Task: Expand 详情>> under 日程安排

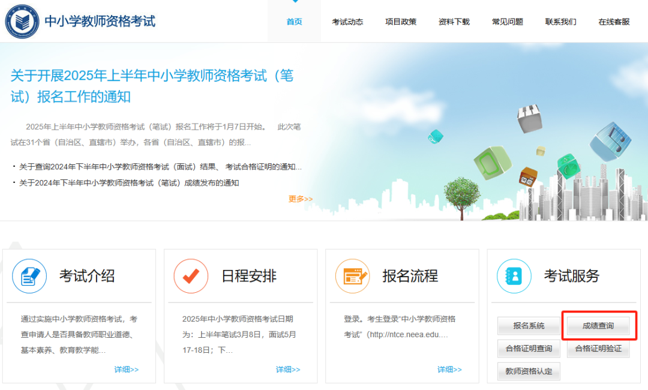Action: 288,369
